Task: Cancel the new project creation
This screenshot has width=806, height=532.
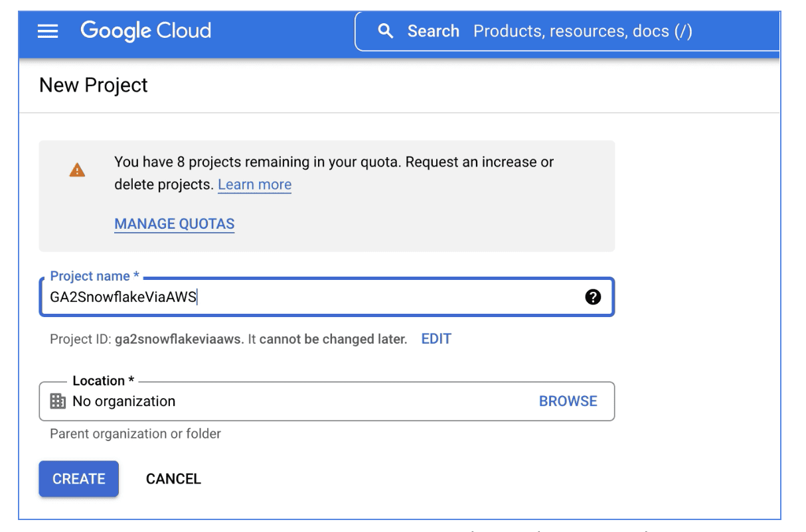Action: pyautogui.click(x=173, y=479)
